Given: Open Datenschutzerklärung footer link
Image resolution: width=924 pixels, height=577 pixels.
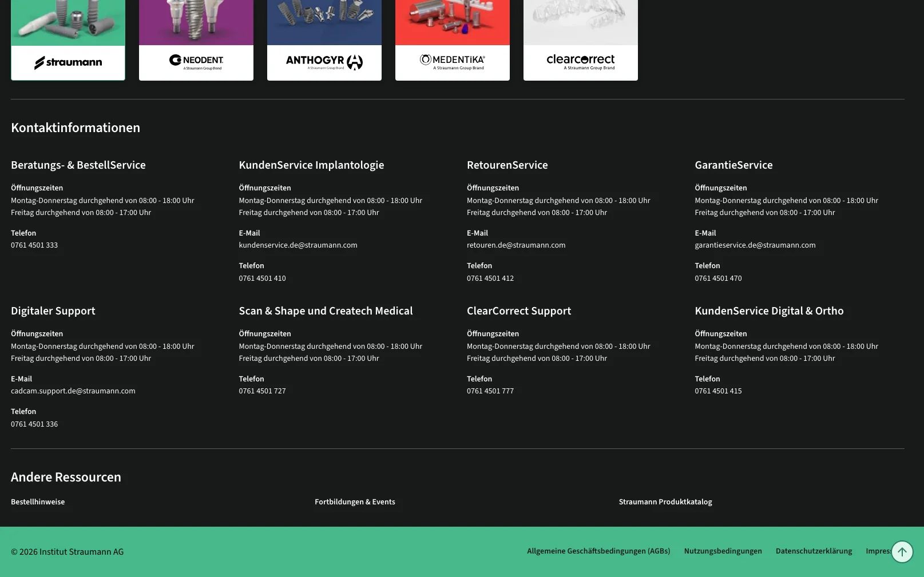Looking at the screenshot, I should 814,551.
